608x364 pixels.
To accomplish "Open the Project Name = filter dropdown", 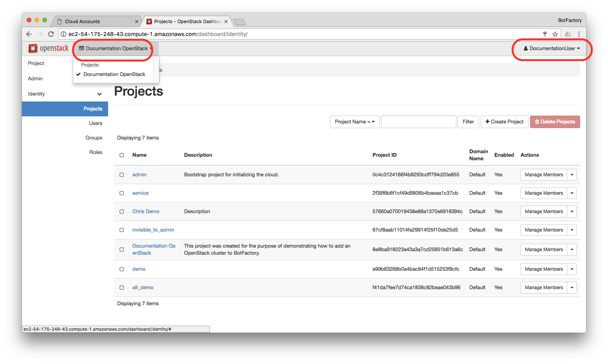I will pos(355,122).
